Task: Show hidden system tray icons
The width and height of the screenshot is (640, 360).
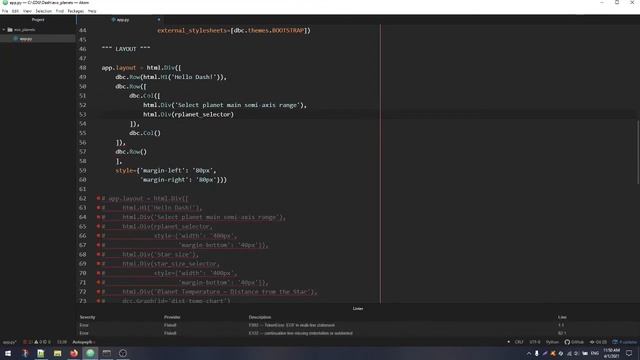Action: coord(529,353)
